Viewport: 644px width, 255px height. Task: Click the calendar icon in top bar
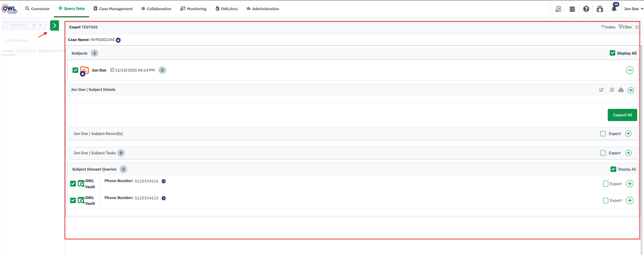tap(572, 9)
